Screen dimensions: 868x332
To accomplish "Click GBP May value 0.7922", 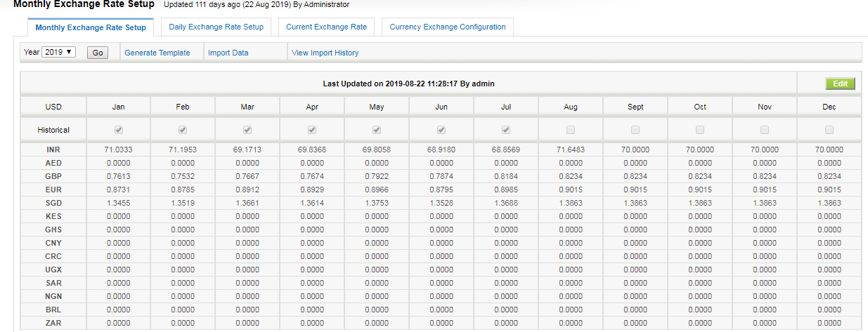I will click(x=377, y=176).
